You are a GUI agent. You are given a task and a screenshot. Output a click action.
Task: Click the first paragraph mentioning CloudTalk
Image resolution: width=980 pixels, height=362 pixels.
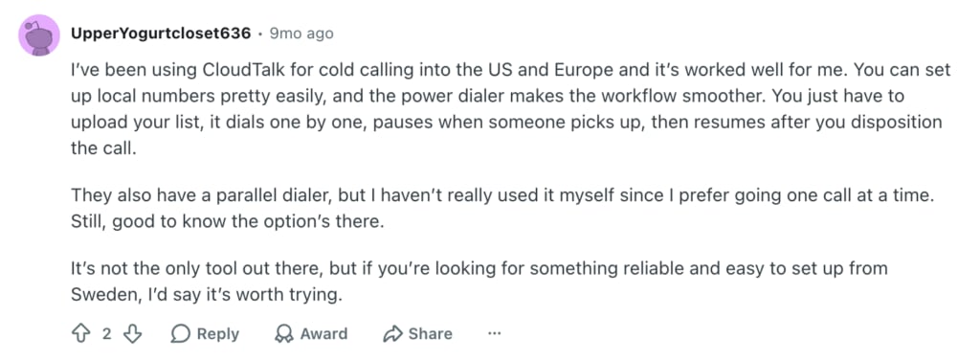[511, 109]
